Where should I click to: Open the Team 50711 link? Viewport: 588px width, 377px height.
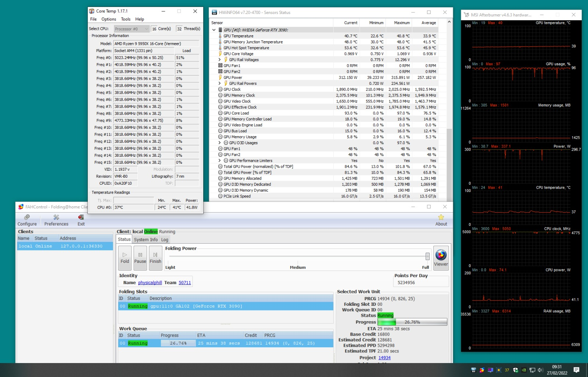[185, 283]
